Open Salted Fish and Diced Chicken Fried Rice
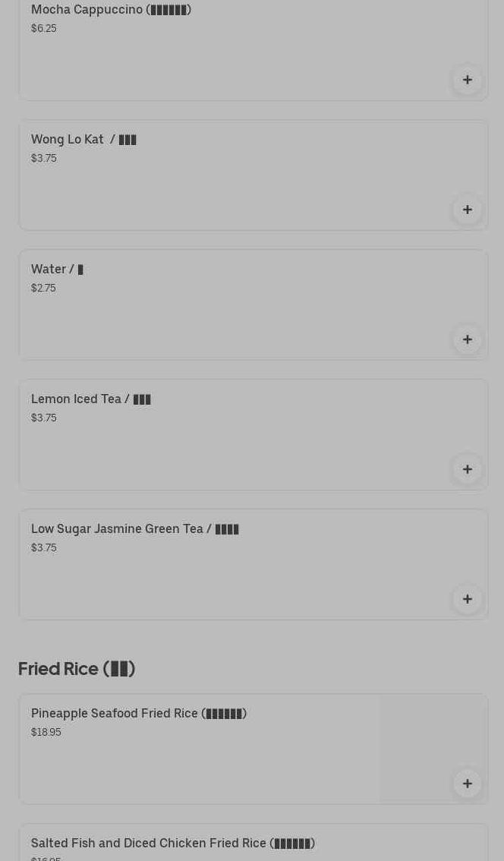Screen dimensions: 504x861 coord(173,844)
